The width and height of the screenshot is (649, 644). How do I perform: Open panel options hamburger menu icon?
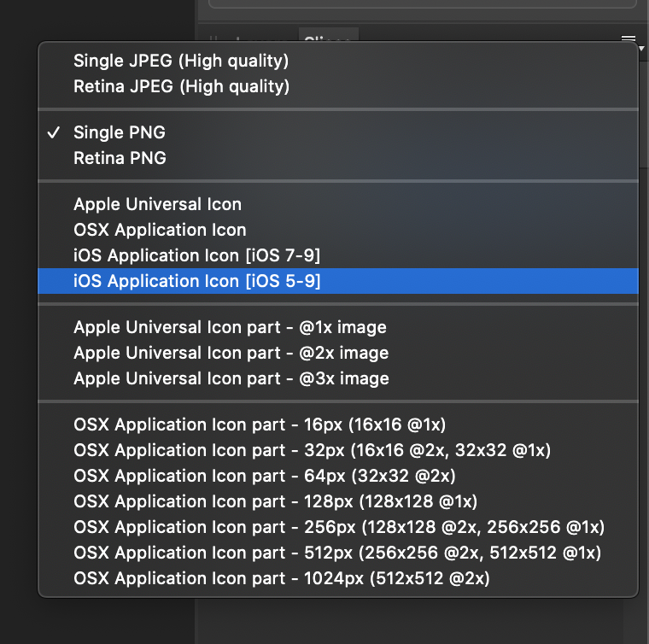coord(629,38)
